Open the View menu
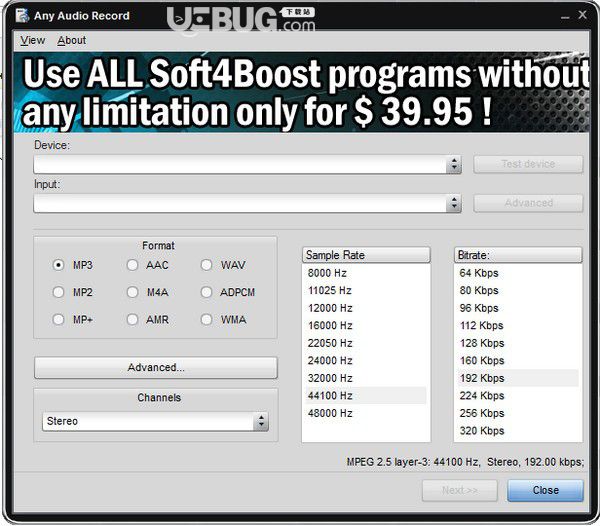 (x=33, y=40)
